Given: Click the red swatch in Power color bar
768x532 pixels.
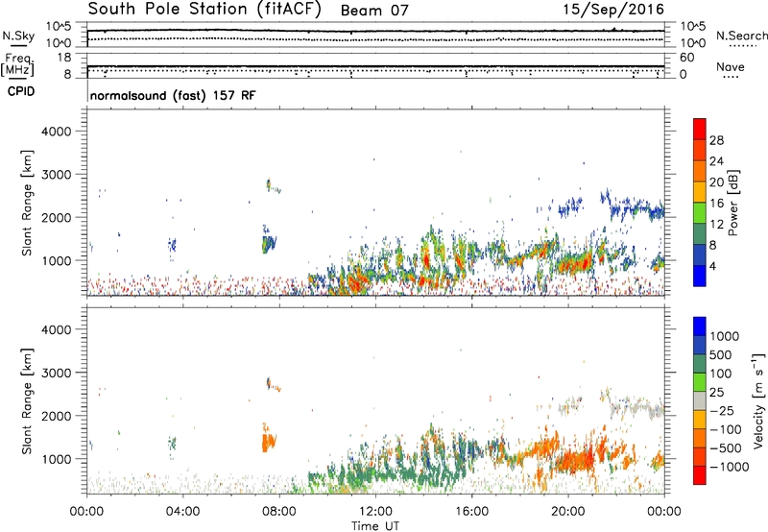Looking at the screenshot, I should pos(700,129).
